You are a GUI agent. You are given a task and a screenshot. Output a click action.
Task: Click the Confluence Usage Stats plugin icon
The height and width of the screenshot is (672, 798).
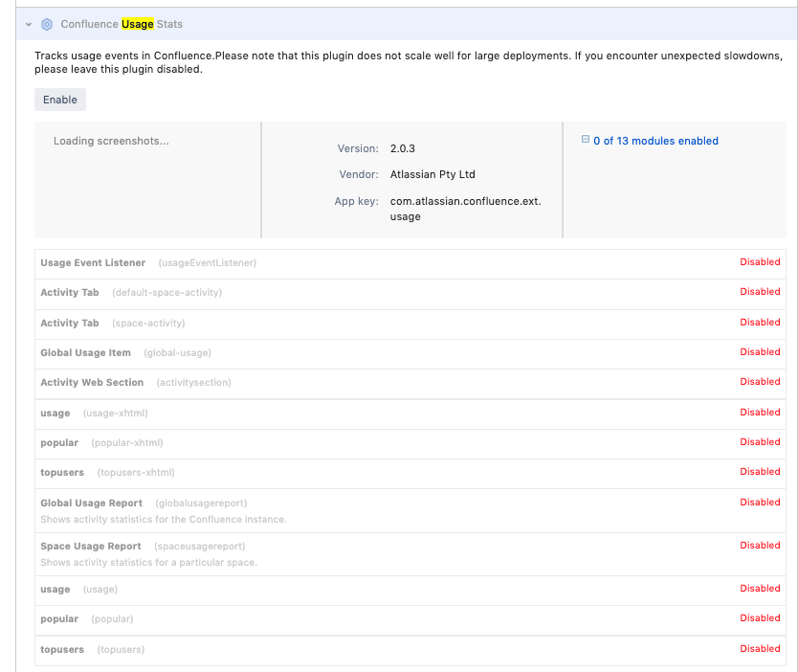click(47, 24)
